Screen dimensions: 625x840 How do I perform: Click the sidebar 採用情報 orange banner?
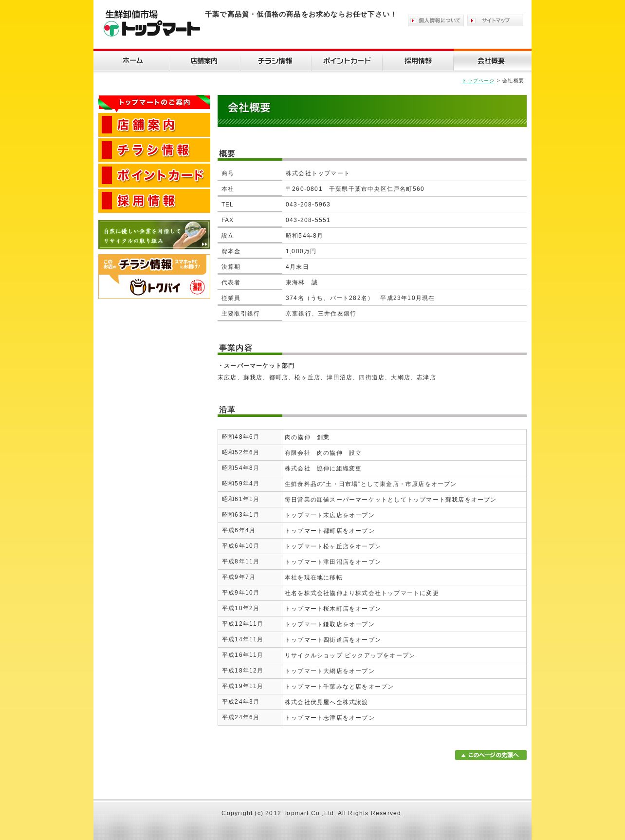tap(154, 201)
